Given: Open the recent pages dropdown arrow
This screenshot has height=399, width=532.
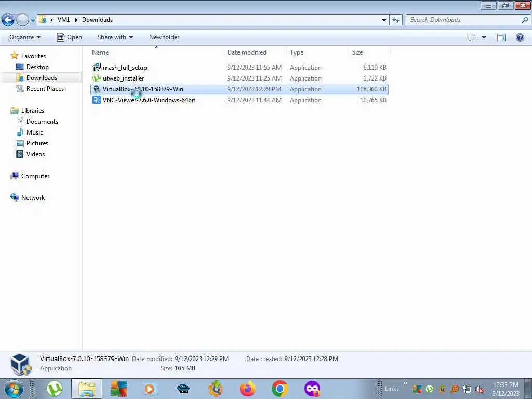Looking at the screenshot, I should pos(33,20).
